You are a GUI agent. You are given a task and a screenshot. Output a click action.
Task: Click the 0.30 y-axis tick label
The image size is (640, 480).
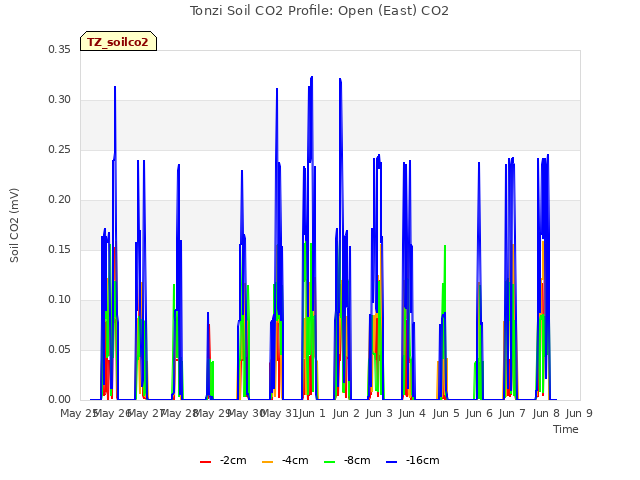(60, 100)
